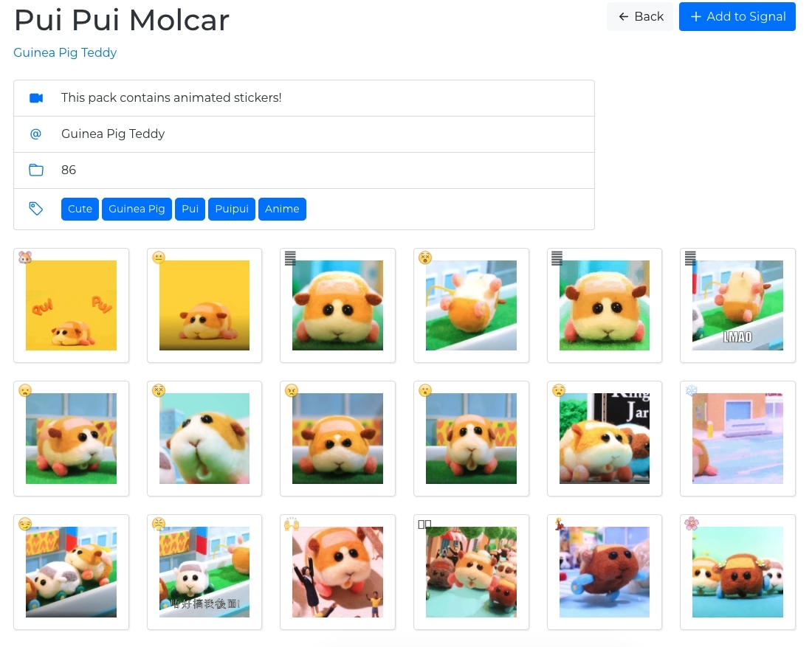
Task: Open the sticker captioned LMAO
Action: 737,305
